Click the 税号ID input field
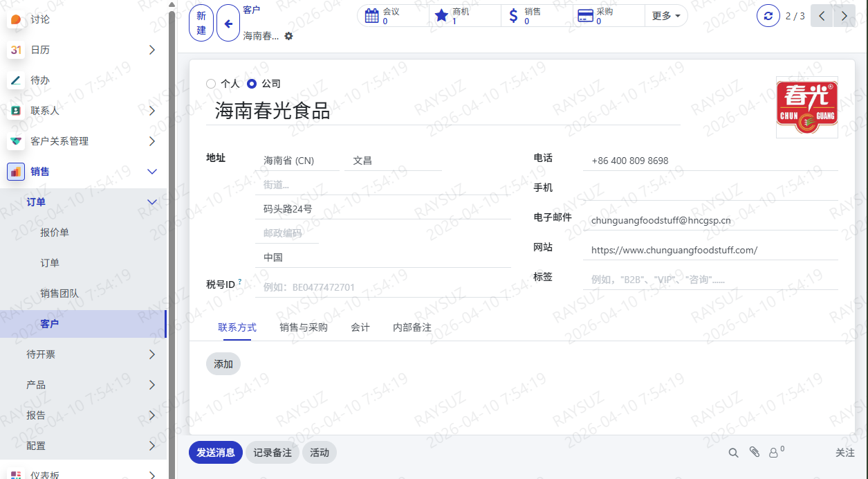The height and width of the screenshot is (479, 868). (x=383, y=287)
